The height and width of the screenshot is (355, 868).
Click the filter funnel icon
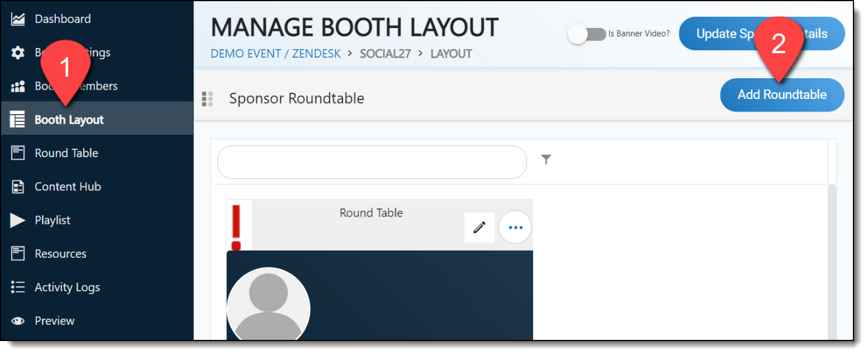(546, 160)
